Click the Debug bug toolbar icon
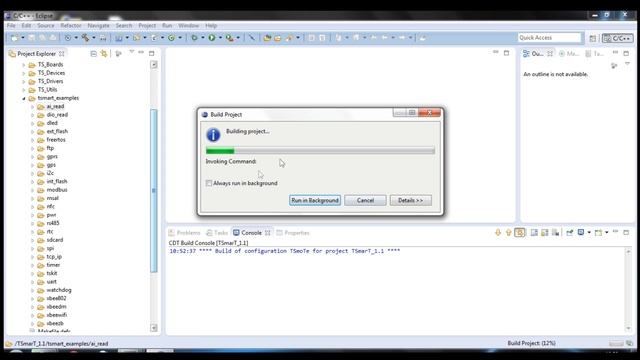Viewport: 640px width, 360px height. point(194,38)
